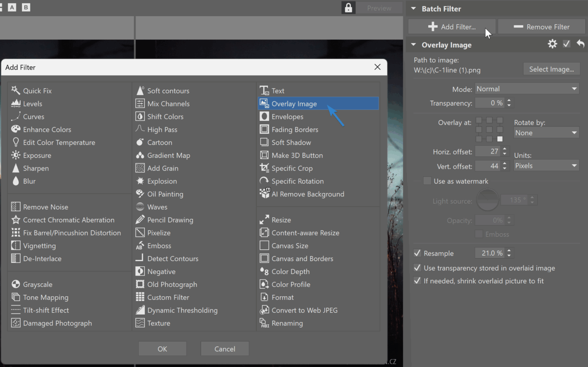The width and height of the screenshot is (588, 367).
Task: Open the Rotate by dropdown
Action: pos(546,132)
